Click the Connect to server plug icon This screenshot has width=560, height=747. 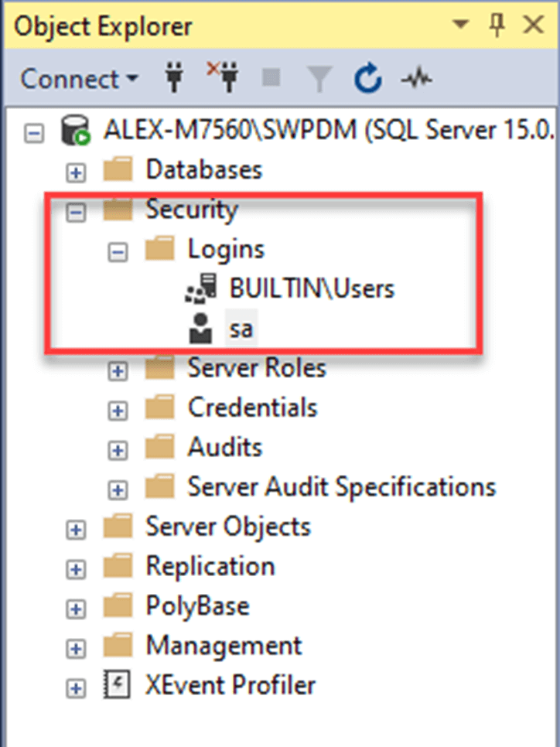point(173,77)
